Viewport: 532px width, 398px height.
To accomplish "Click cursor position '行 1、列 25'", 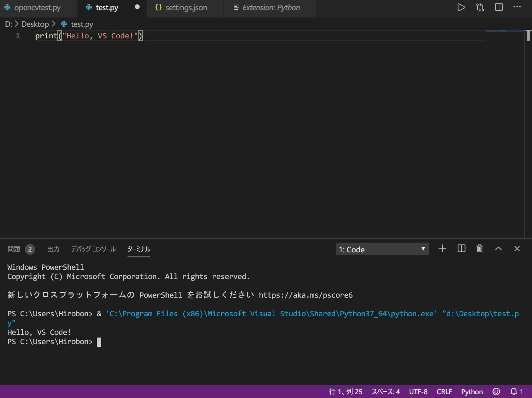I will point(346,391).
